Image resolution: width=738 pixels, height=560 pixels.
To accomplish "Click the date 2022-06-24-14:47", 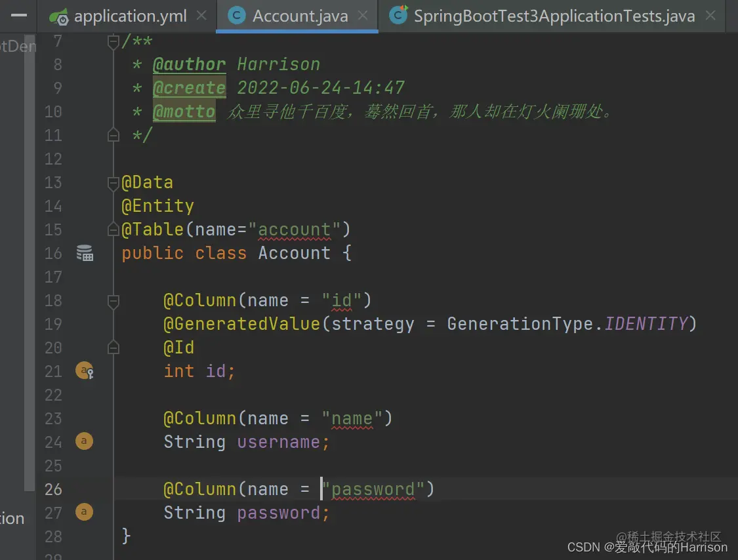I will [321, 88].
